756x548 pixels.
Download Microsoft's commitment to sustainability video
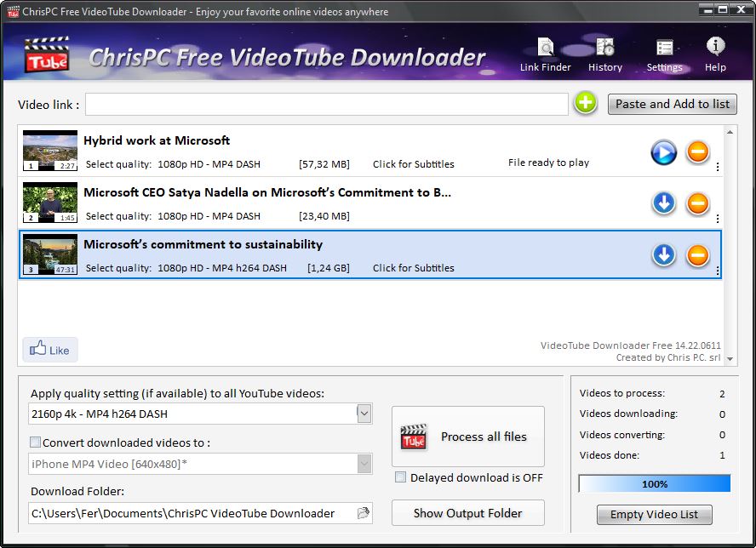[x=663, y=255]
